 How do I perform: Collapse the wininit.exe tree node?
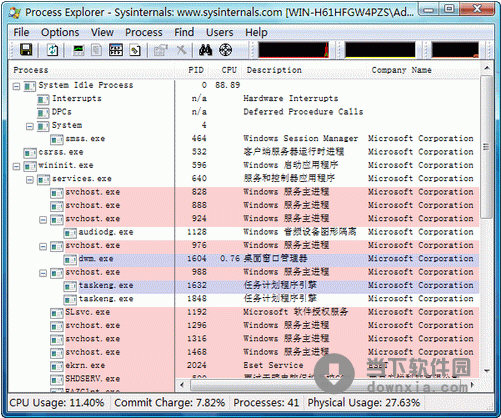click(x=16, y=166)
